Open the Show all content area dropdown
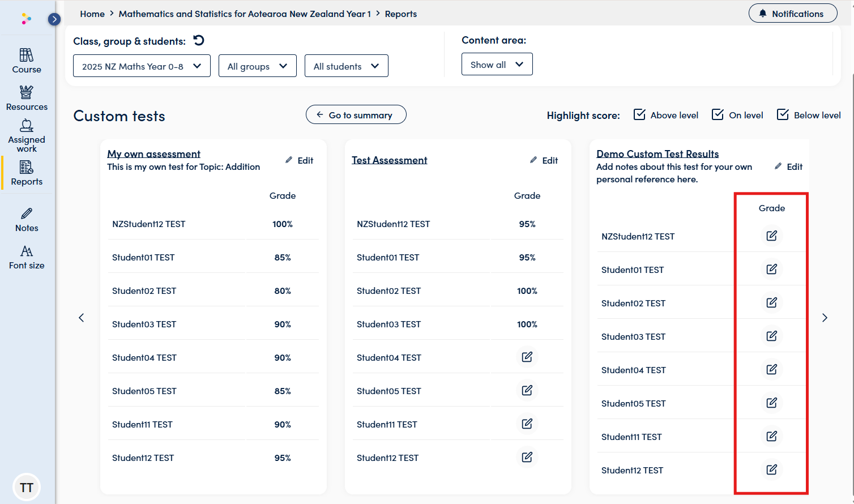 (497, 64)
